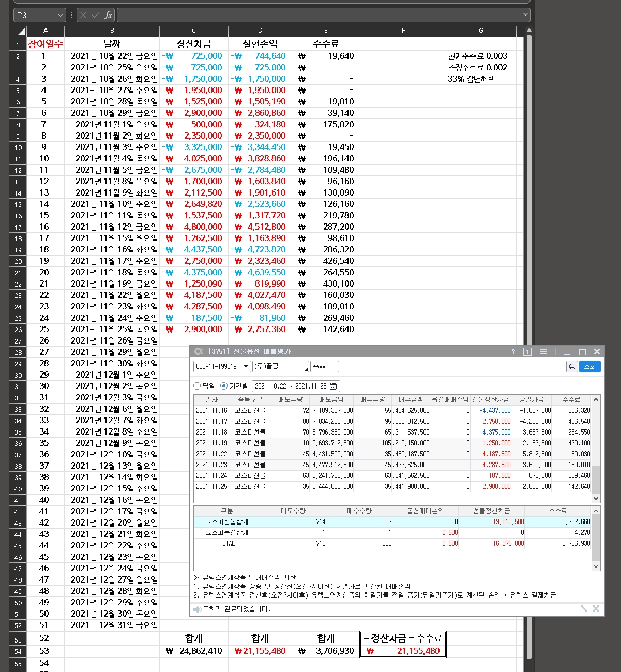The width and height of the screenshot is (621, 672).
Task: Select the TOTAL summary row label
Action: (x=227, y=543)
